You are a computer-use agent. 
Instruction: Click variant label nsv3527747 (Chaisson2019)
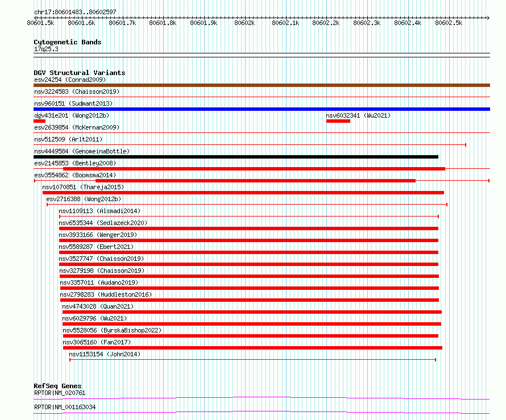tap(101, 259)
